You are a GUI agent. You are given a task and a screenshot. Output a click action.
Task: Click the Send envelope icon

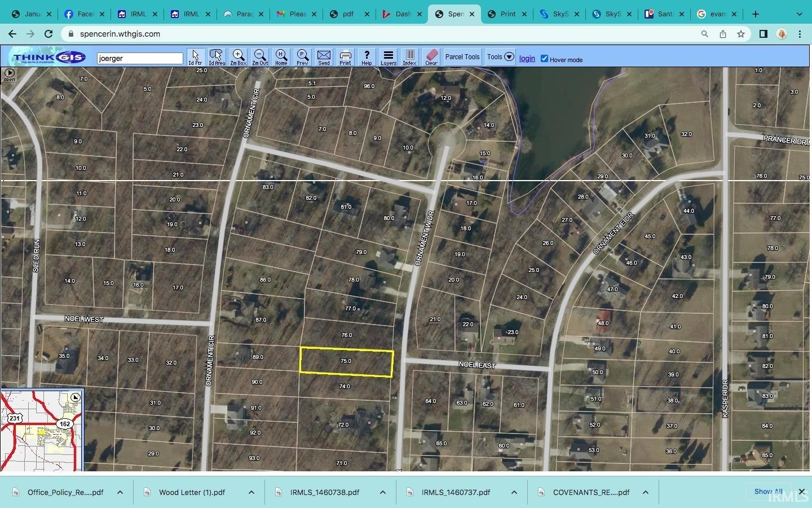click(324, 57)
